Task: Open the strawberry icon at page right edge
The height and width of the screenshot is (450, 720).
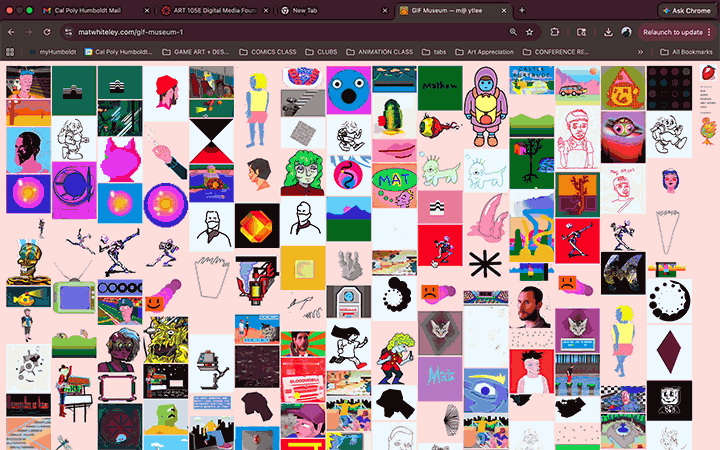Action: pos(709,73)
